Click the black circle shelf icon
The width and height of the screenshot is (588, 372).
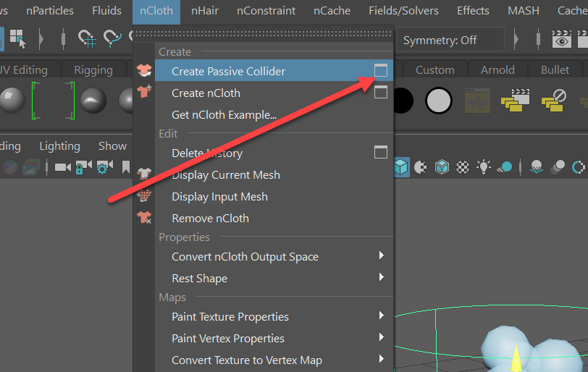[x=403, y=101]
